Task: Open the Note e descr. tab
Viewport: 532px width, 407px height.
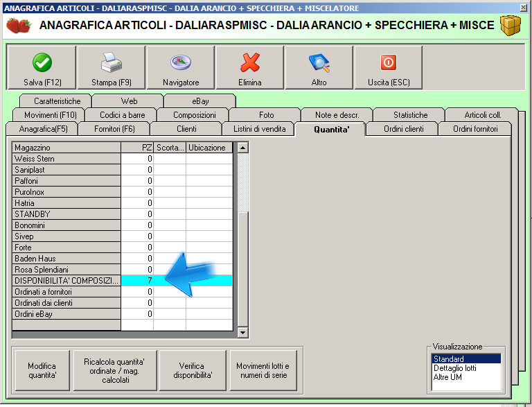Action: point(337,115)
